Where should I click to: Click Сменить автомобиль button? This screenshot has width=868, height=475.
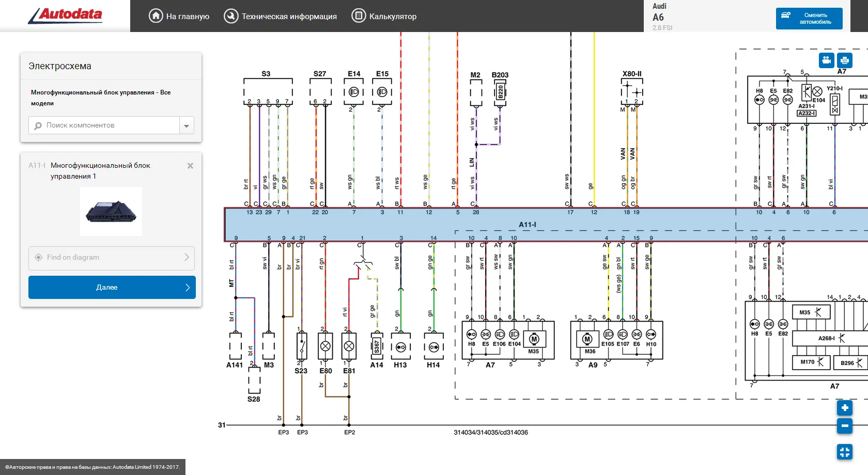(809, 19)
